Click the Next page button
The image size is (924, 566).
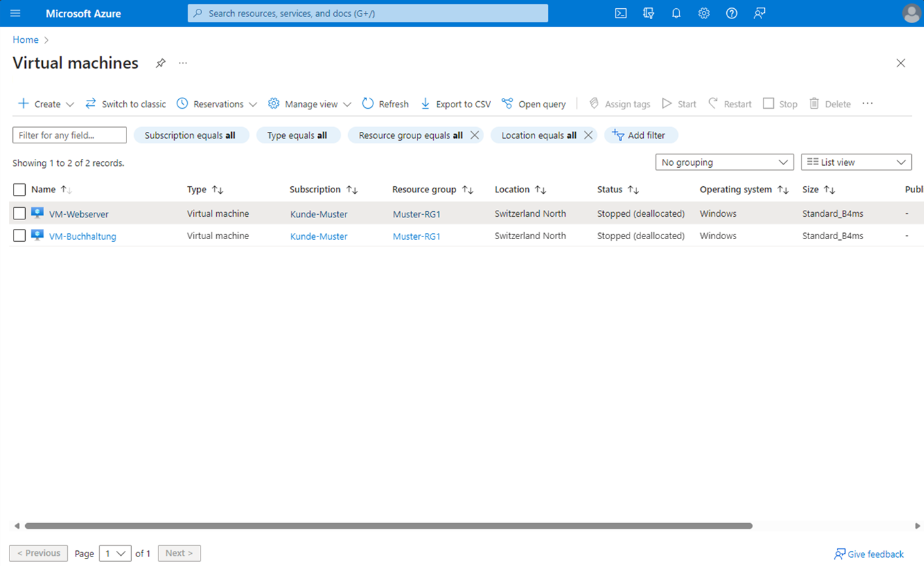(x=179, y=553)
